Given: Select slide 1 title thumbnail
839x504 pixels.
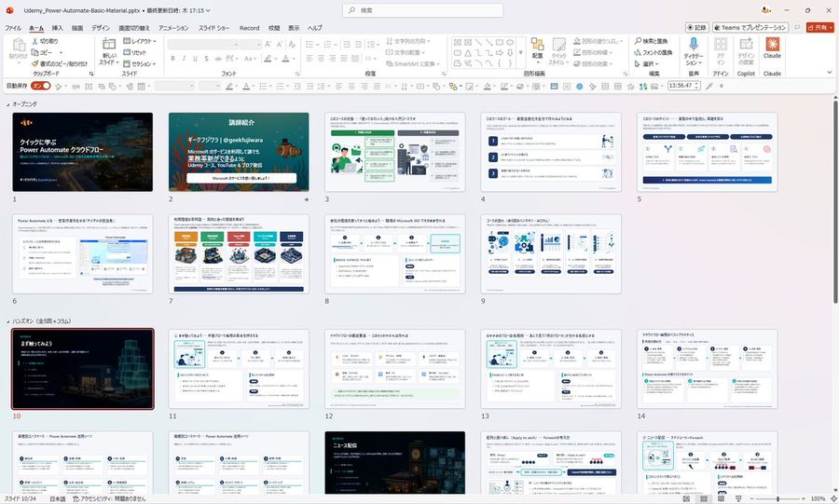Looking at the screenshot, I should click(82, 152).
